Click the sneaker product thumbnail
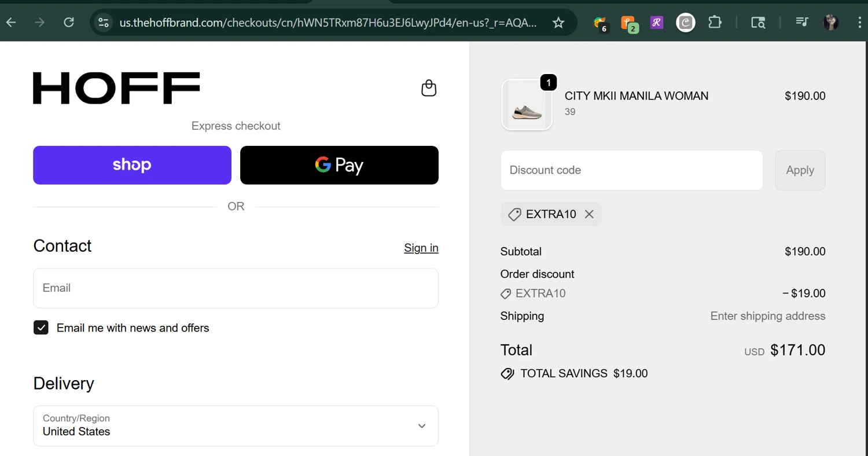Image resolution: width=868 pixels, height=456 pixels. [x=527, y=105]
